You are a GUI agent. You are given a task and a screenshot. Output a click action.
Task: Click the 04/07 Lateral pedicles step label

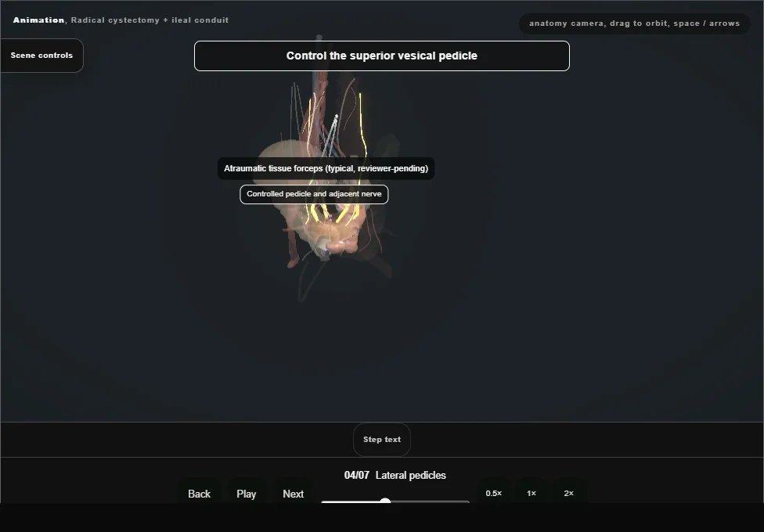click(x=395, y=476)
